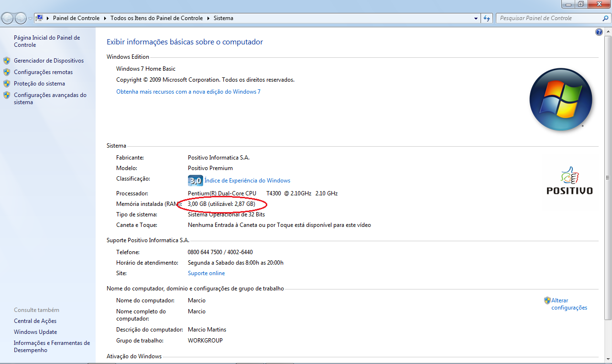Click the shield icon beside Gerenciador de Dispositivos

click(7, 61)
